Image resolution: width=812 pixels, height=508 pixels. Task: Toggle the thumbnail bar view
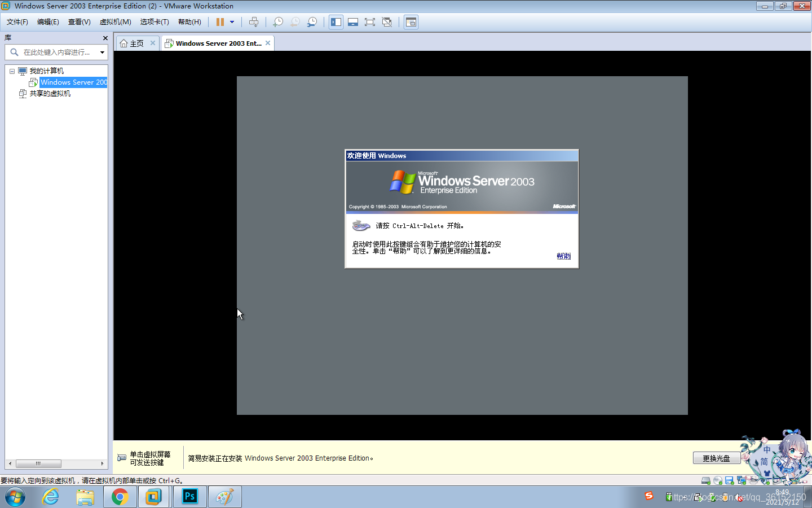coord(353,22)
